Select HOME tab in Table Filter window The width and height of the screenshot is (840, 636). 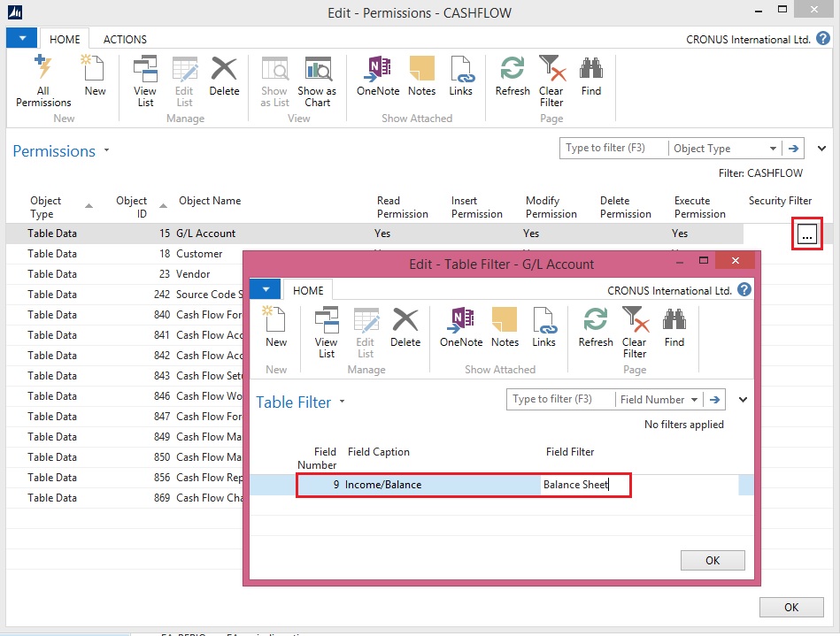(x=308, y=290)
